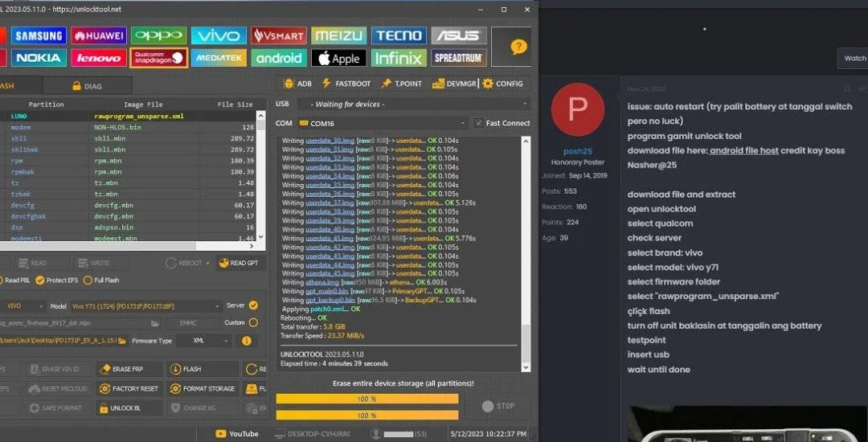This screenshot has width=868, height=442.
Task: Select the Read PBL option
Action: pyautogui.click(x=14, y=280)
